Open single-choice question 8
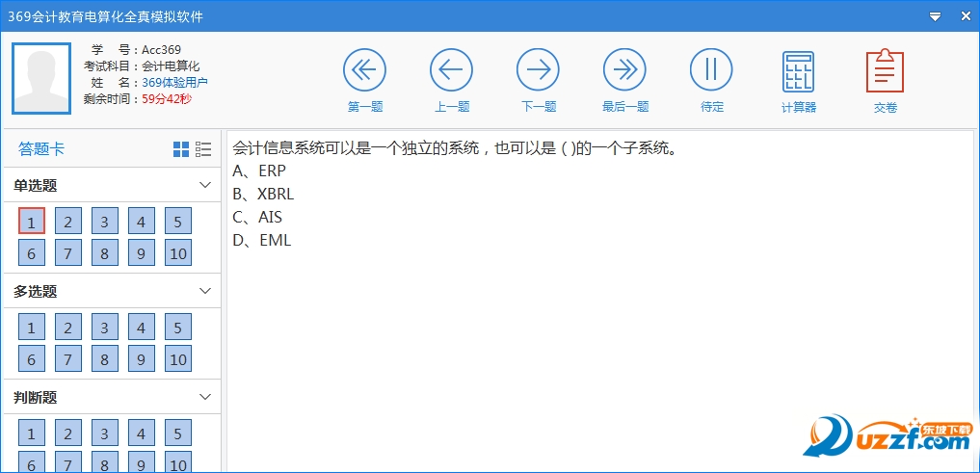Viewport: 980px width, 473px height. pyautogui.click(x=104, y=253)
